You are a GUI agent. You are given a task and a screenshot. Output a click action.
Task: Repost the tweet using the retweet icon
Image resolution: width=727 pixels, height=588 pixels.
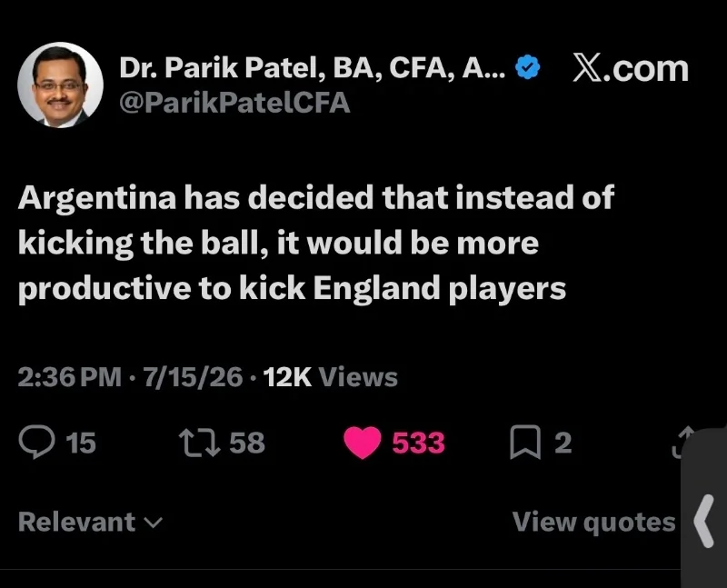tap(199, 443)
